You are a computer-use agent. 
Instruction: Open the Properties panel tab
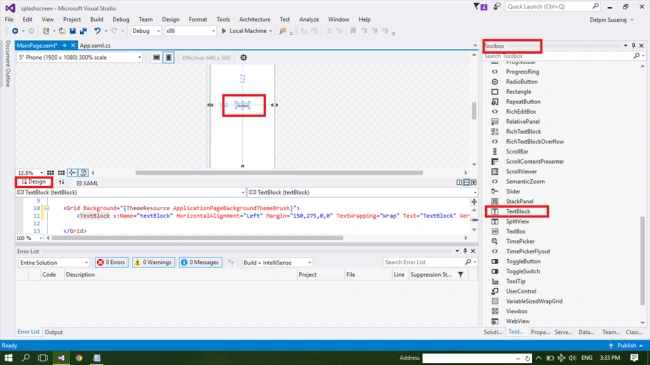pos(540,332)
